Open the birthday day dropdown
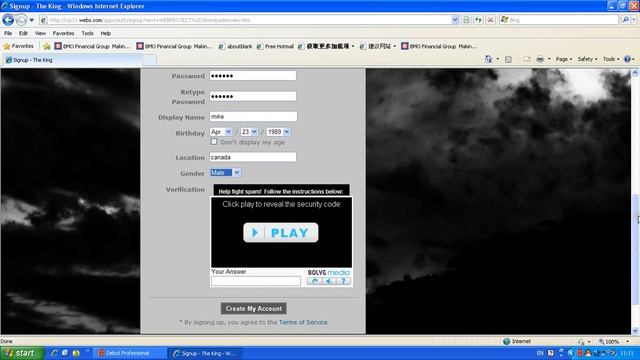This screenshot has width=640, height=360. pos(249,132)
